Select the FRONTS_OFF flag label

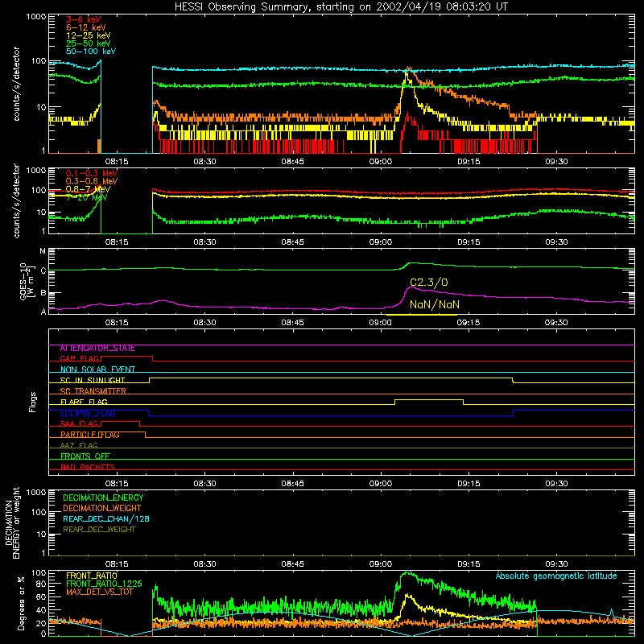pyautogui.click(x=85, y=456)
